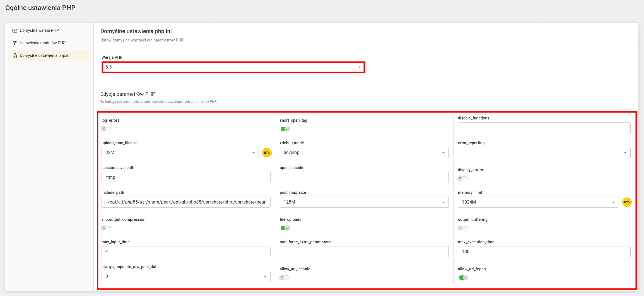Expand the upload_max_filesize 32M dropdown
The width and height of the screenshot is (644, 296).
tap(180, 153)
